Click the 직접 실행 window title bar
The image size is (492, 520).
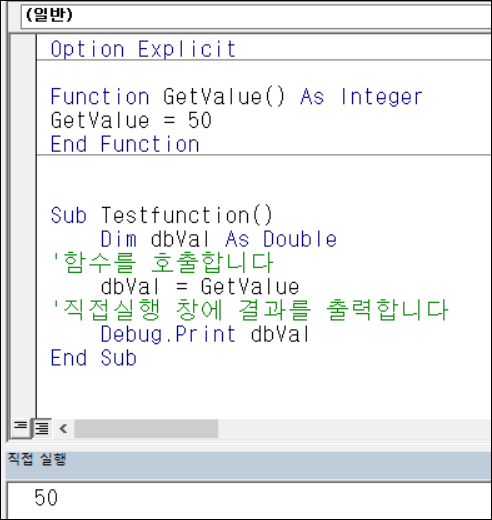[249, 459]
